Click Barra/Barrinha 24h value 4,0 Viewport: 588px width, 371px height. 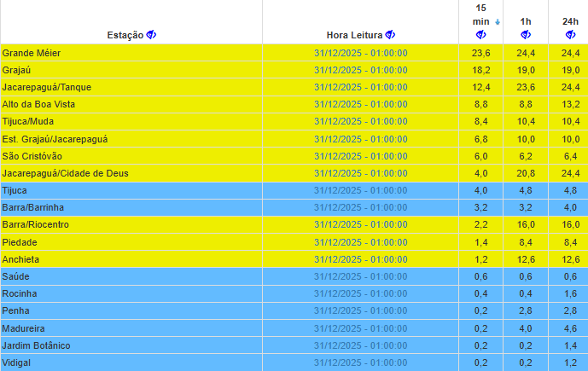click(x=570, y=207)
